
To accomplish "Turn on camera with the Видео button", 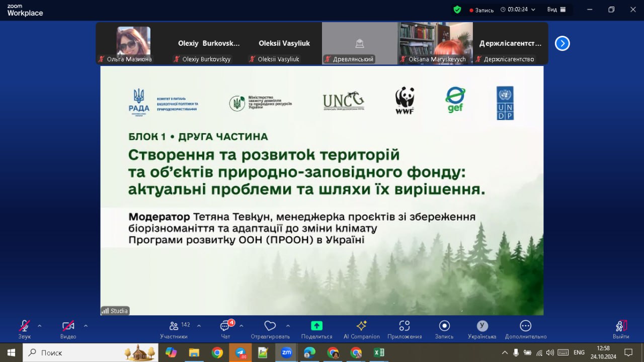I will click(68, 326).
